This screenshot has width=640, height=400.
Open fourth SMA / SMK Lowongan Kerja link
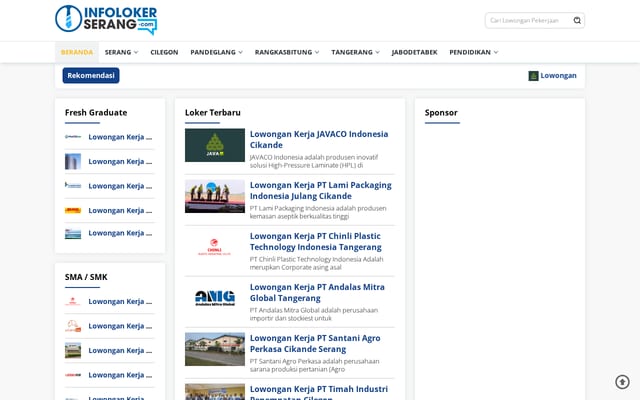(x=120, y=375)
